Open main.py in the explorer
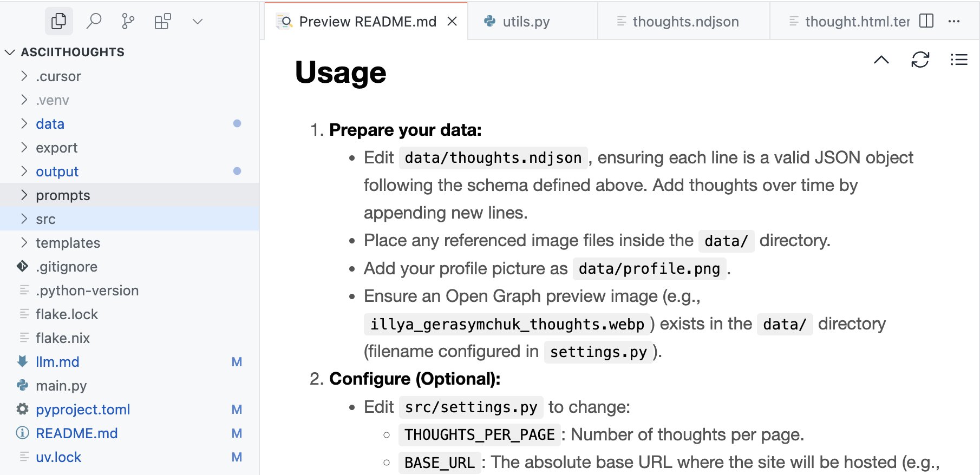Viewport: 980px width, 475px height. [x=61, y=386]
